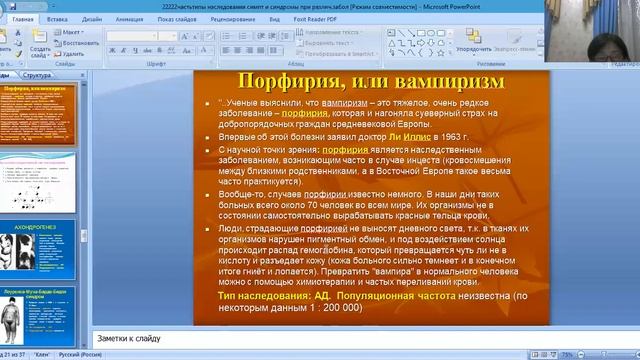Select the Format Painter brush icon
Screen dimensions: 640x360
(x=18, y=53)
